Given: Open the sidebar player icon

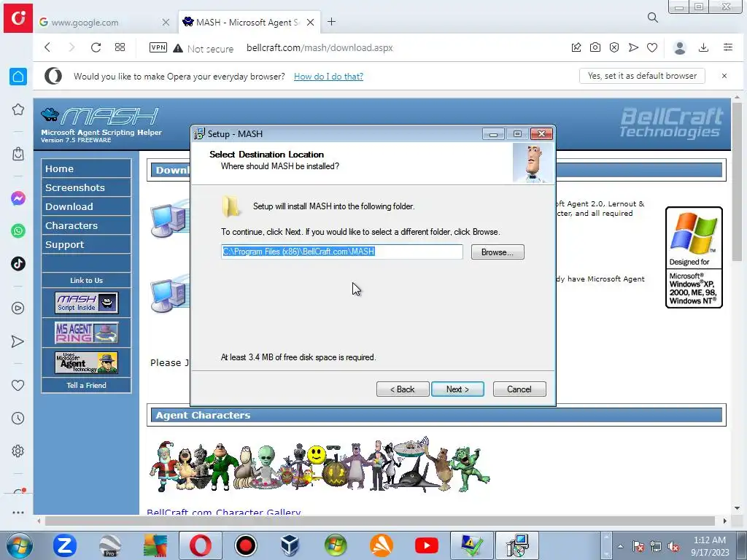Looking at the screenshot, I should tap(18, 308).
